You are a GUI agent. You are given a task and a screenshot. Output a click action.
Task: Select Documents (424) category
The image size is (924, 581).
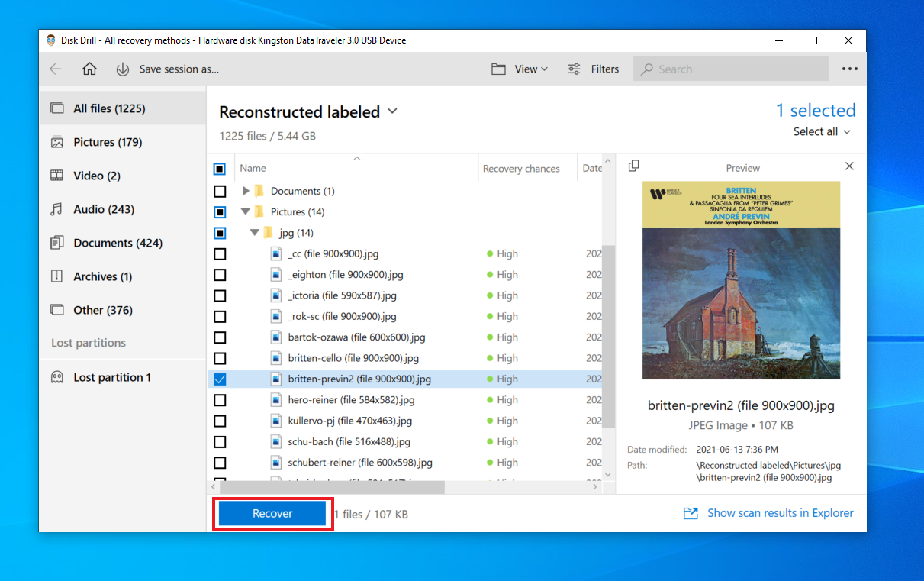coord(122,243)
